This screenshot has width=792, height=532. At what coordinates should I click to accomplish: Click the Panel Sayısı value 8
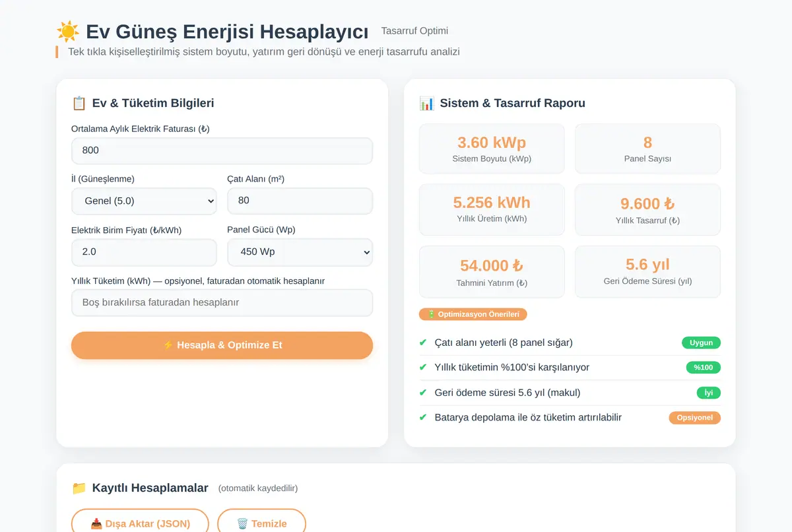click(x=647, y=143)
